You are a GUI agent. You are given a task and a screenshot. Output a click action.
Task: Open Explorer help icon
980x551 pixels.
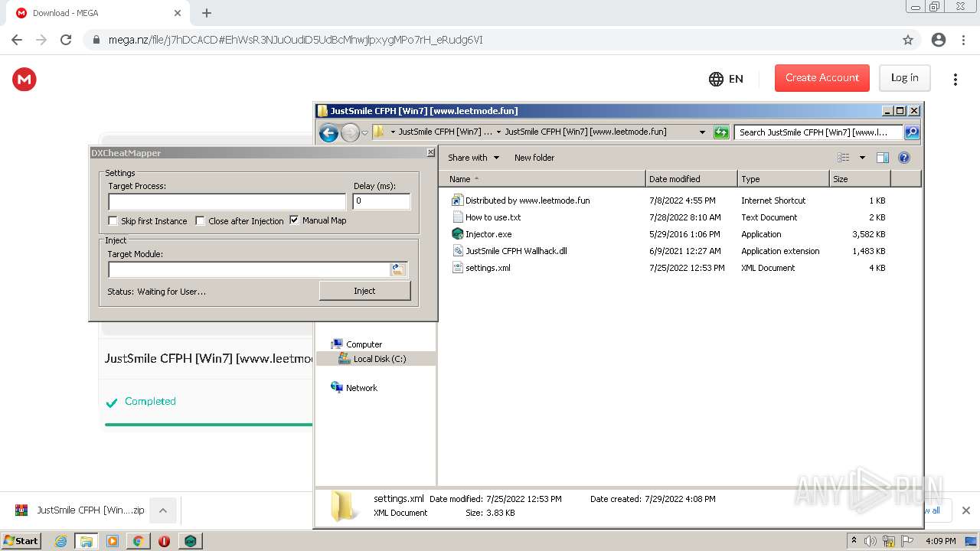pyautogui.click(x=904, y=158)
